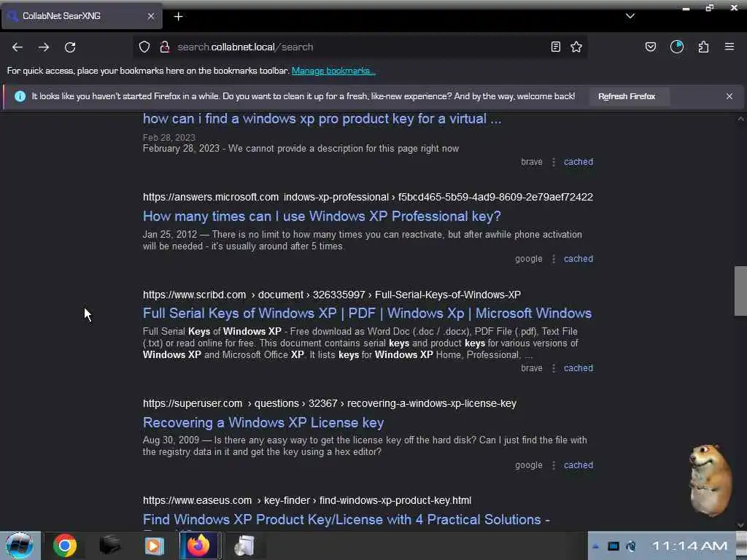This screenshot has width=747, height=560.
Task: Click the hamster desktop mascot
Action: click(x=710, y=480)
